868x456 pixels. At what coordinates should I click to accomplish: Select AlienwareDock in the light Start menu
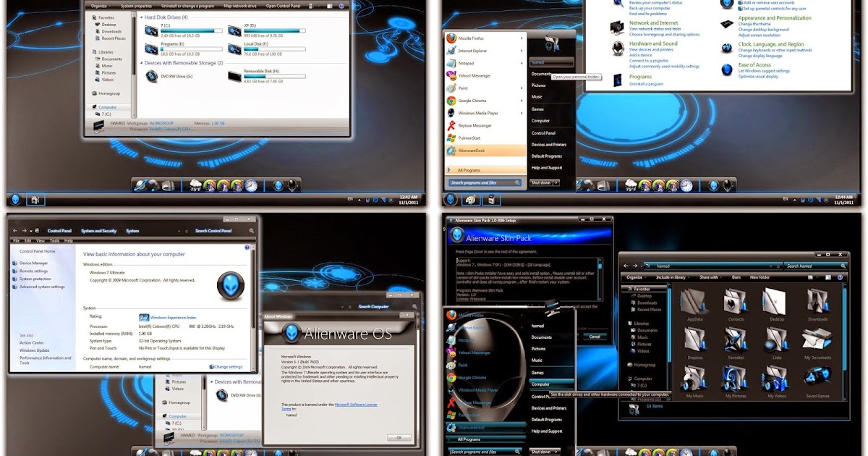485,150
